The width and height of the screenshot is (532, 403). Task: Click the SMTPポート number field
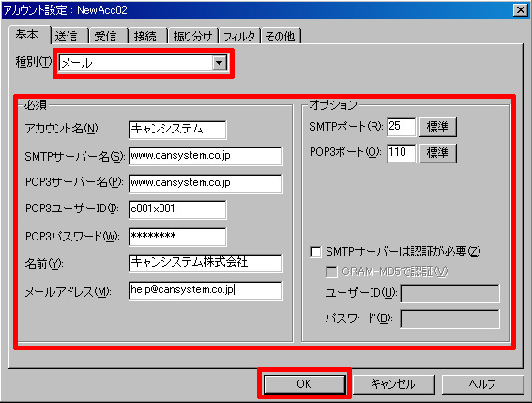(x=402, y=127)
